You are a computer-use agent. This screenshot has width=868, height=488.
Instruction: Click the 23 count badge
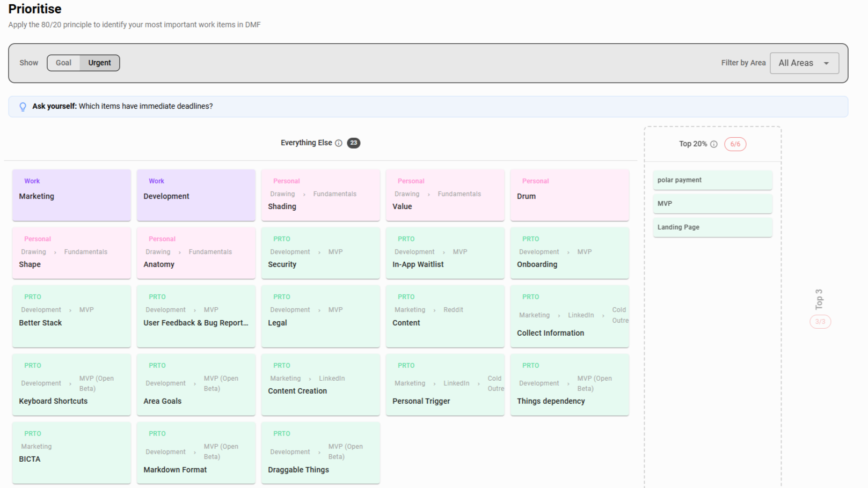(x=353, y=143)
